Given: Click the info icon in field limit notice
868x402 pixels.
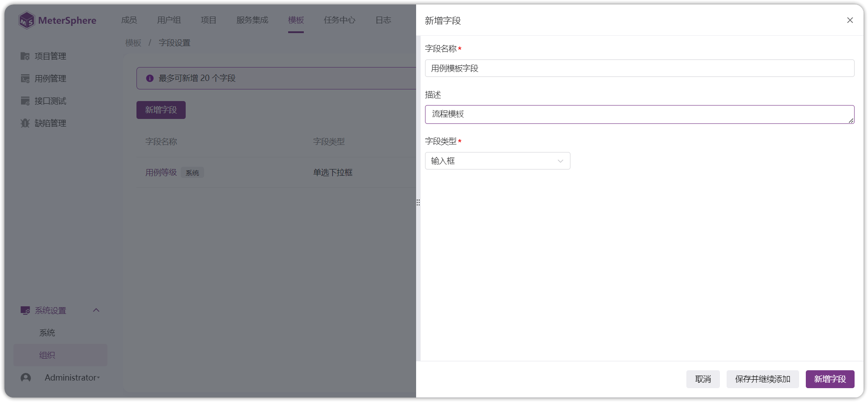Looking at the screenshot, I should 150,78.
